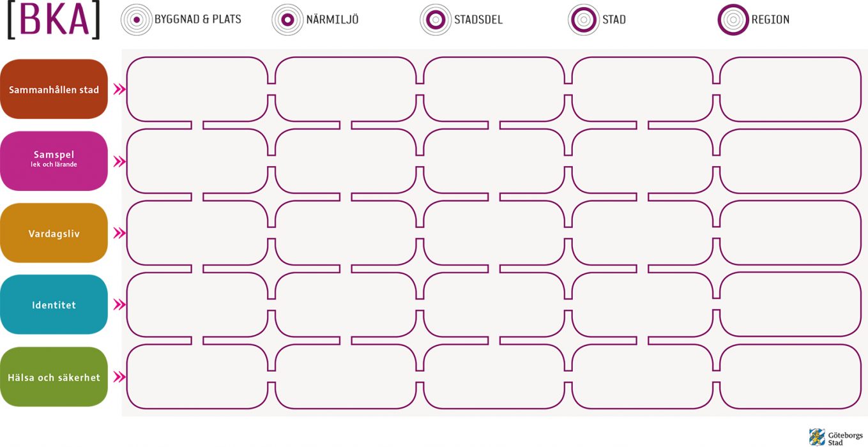Screen dimensions: 868x447
Task: Select the Samspel lek och lärande button
Action: click(x=54, y=161)
